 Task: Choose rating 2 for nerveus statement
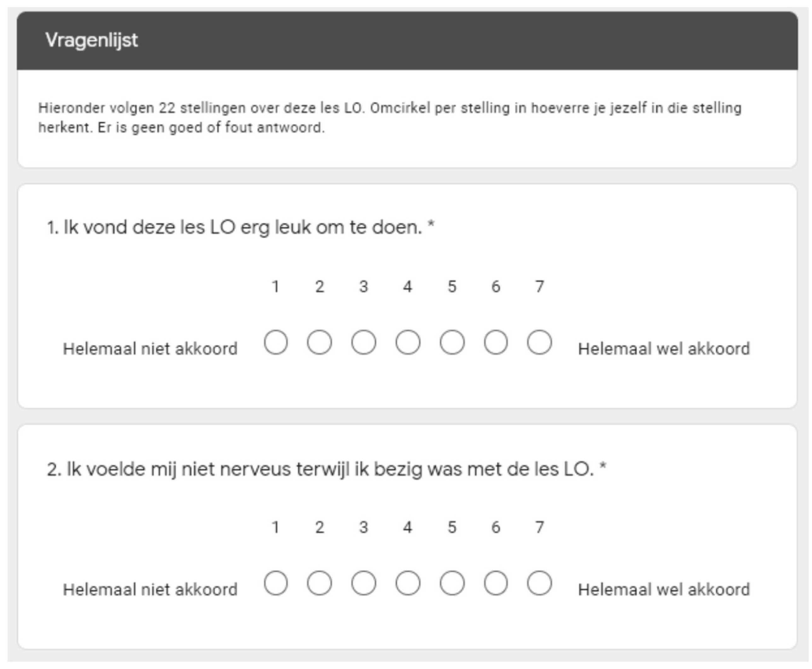[319, 583]
